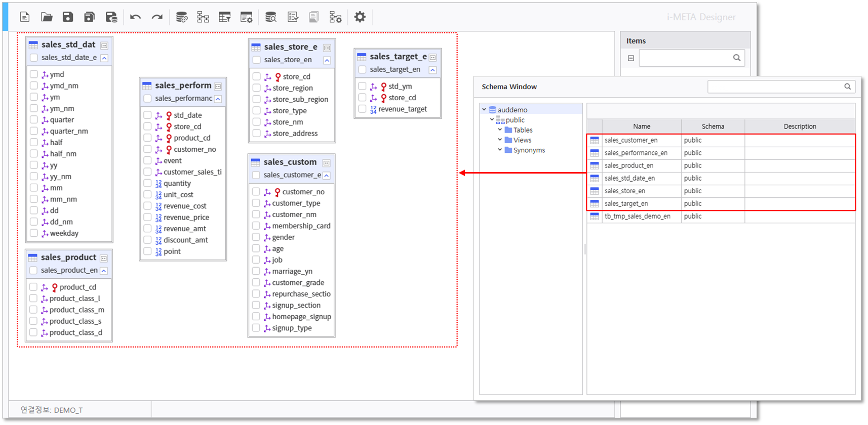Click the small box icon on sales_perform header
This screenshot has width=868, height=425.
click(x=218, y=87)
